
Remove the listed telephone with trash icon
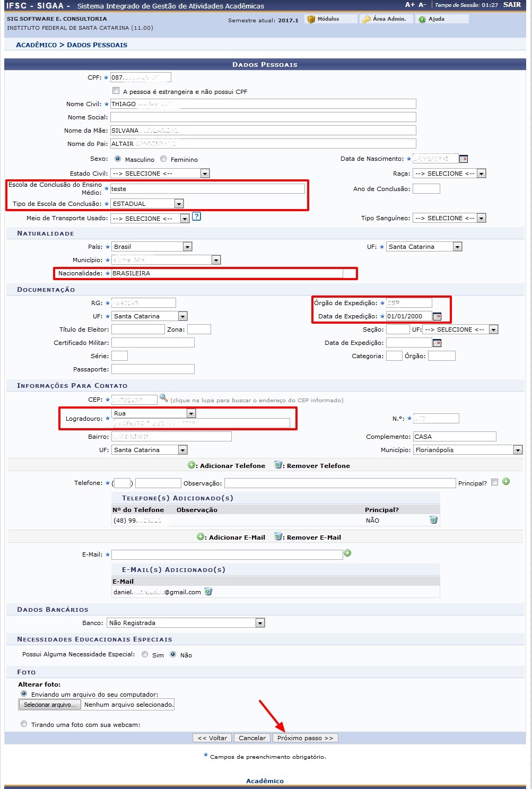click(x=433, y=520)
